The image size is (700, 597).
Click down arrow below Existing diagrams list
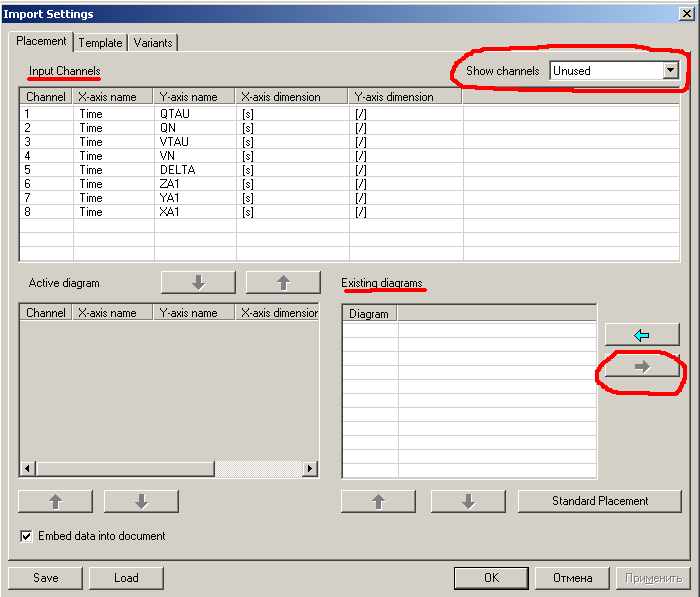point(468,501)
